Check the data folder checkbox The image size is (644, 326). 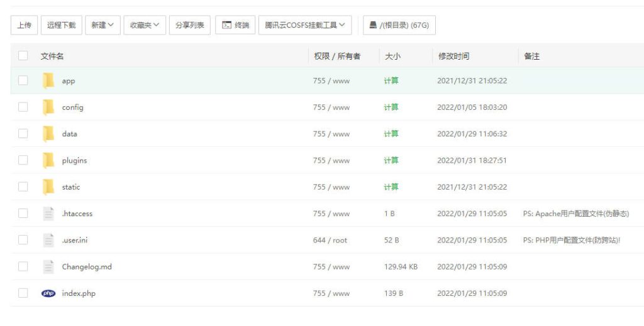tap(23, 134)
